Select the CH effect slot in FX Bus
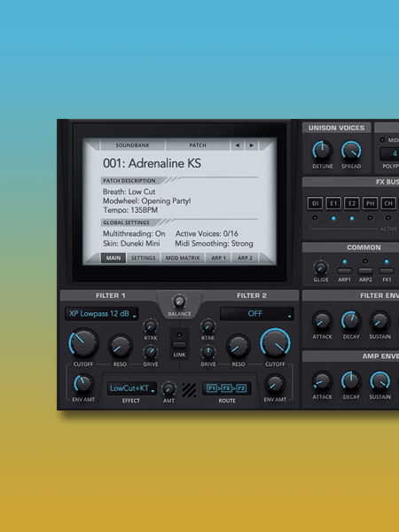 (x=388, y=203)
